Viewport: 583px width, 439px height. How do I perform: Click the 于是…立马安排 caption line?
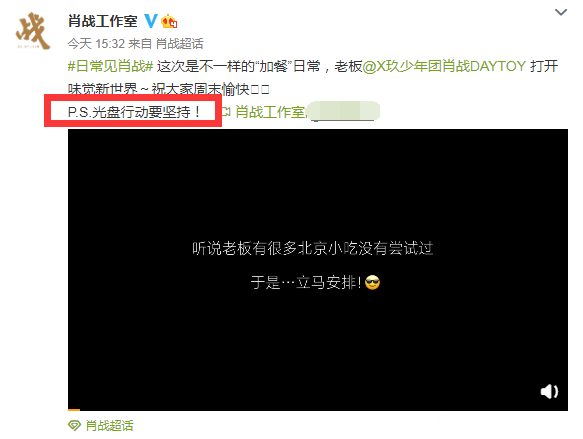click(306, 283)
